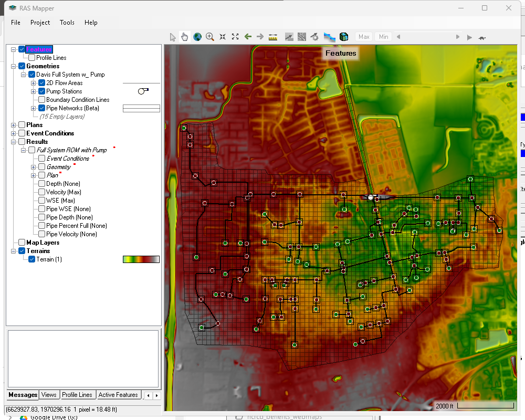Screen dimensions: 525x420
Task: Switch to the Messages tab
Action: 23,395
